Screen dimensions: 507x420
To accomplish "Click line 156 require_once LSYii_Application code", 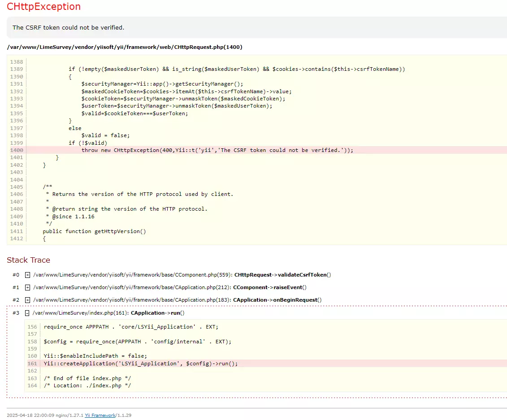I will pyautogui.click(x=131, y=327).
